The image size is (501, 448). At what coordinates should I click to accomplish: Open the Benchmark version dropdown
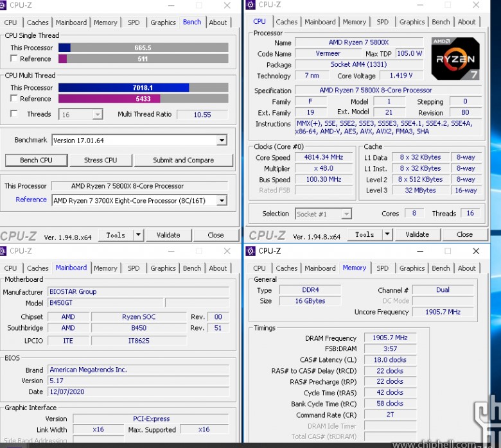click(x=222, y=140)
